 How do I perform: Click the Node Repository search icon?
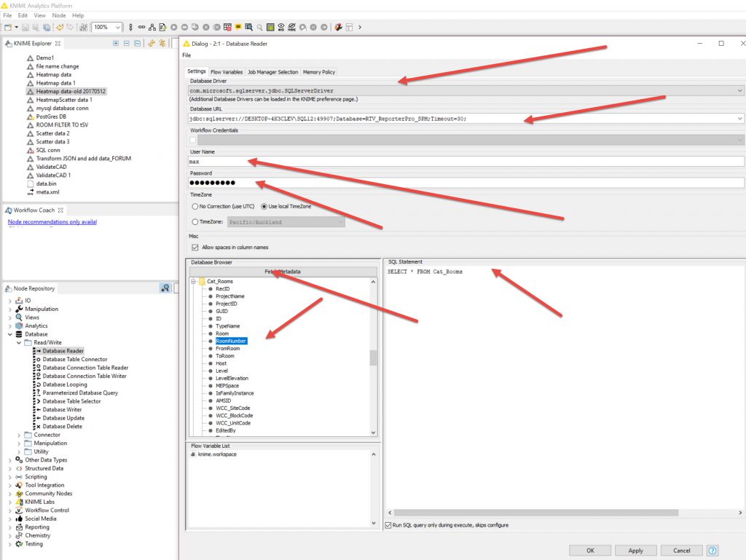point(165,288)
